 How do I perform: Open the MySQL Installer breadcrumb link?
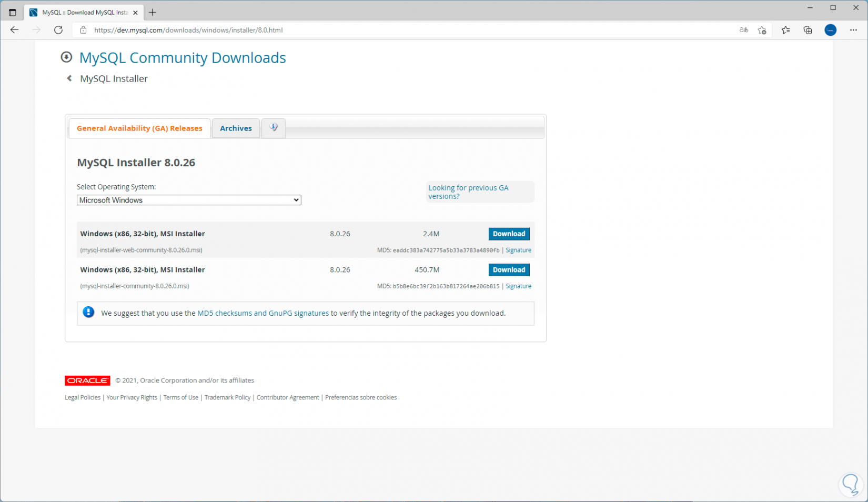coord(114,78)
